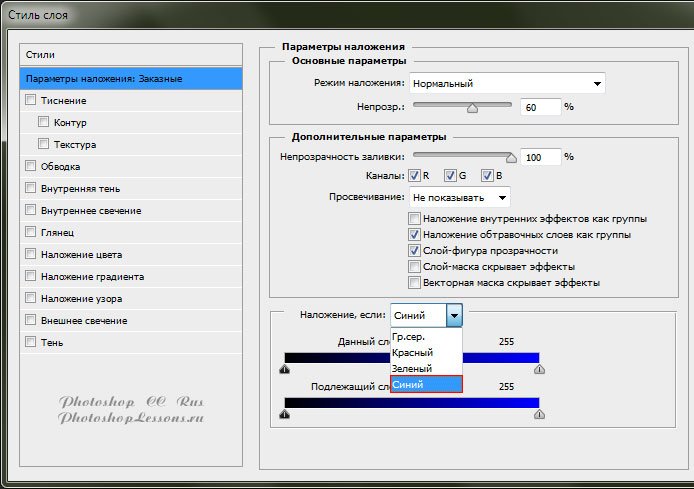This screenshot has height=489, width=694.
Task: Click black handle of Подлежащий слой gradient
Action: [285, 414]
